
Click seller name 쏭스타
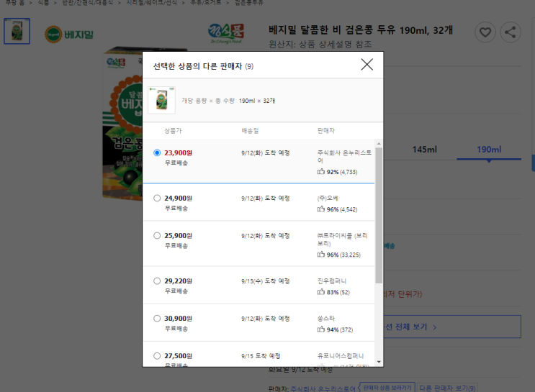tap(326, 319)
